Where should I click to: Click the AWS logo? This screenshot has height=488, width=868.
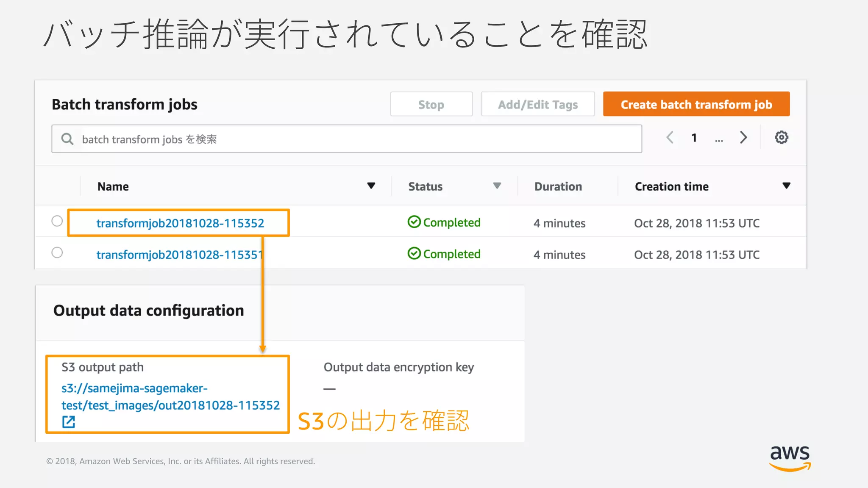pyautogui.click(x=790, y=457)
